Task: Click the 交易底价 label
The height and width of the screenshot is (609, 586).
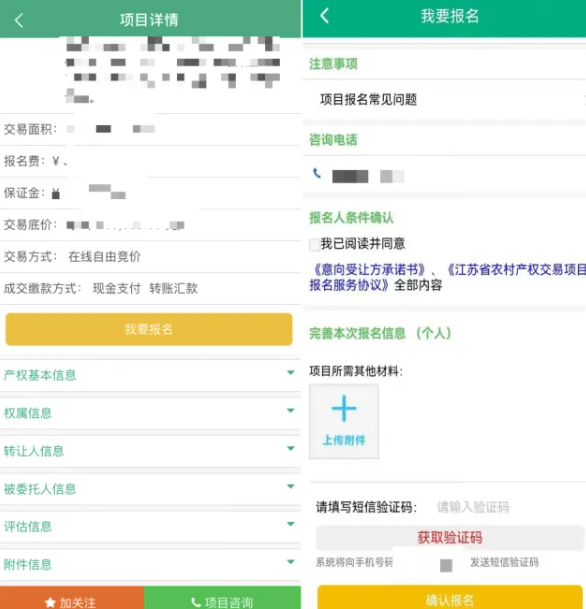Action: coord(30,224)
